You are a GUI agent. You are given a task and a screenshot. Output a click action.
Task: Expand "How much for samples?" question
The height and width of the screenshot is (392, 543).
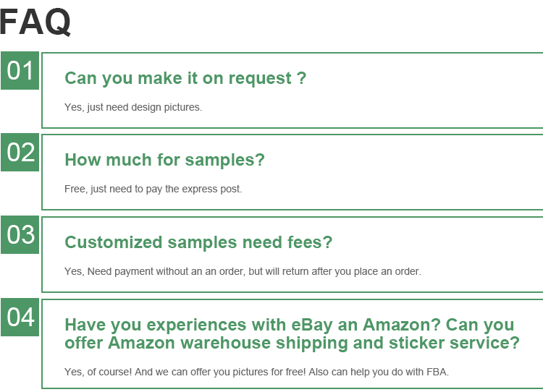pos(164,160)
